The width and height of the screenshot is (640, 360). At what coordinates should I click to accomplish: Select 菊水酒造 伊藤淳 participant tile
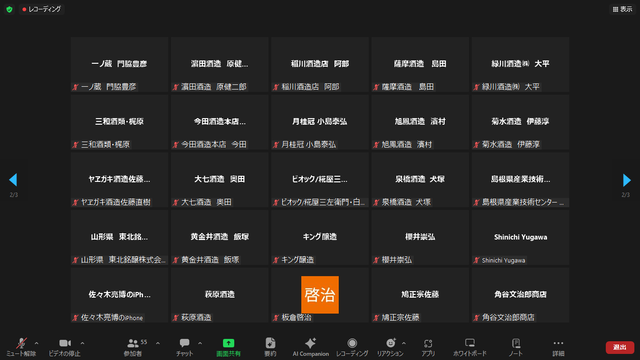[520, 122]
